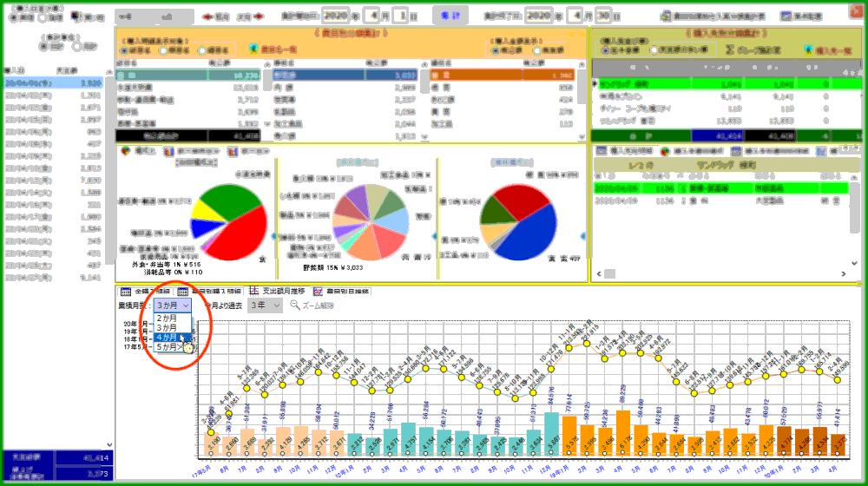
Task: Open the 今月より過去 dropdown showing 3年
Action: coord(265,305)
